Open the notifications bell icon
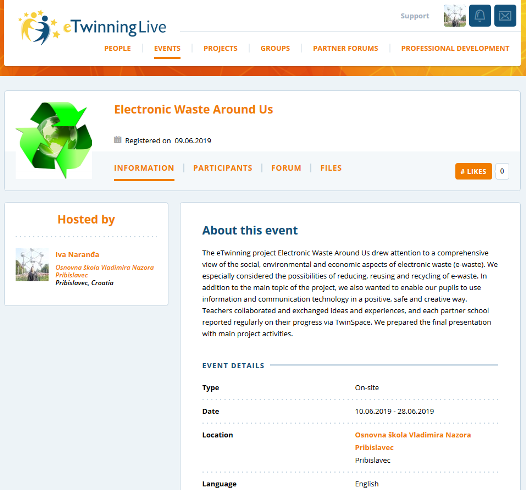The image size is (526, 490). click(x=480, y=16)
